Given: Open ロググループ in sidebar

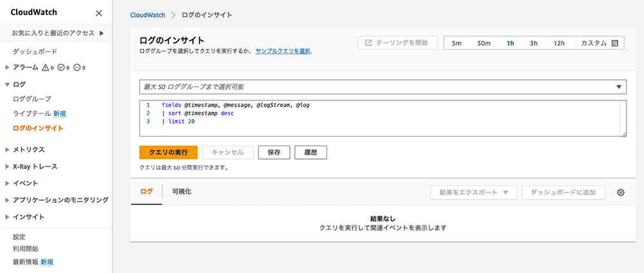Looking at the screenshot, I should click(32, 99).
